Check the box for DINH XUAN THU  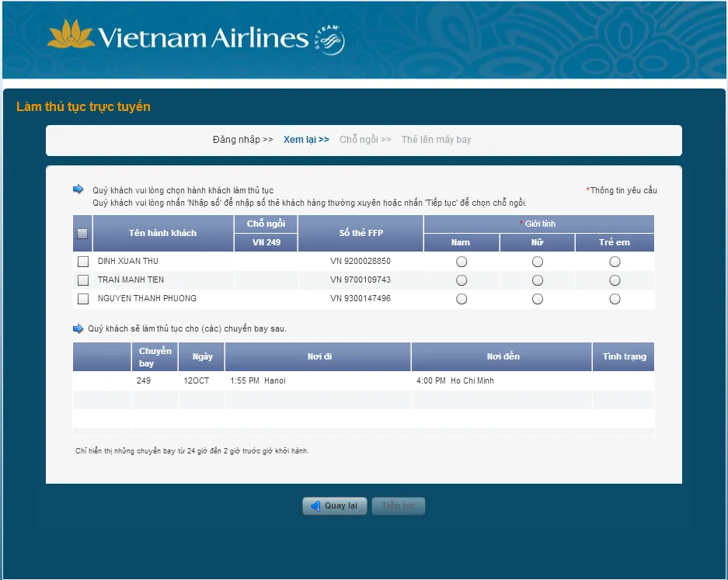83,262
